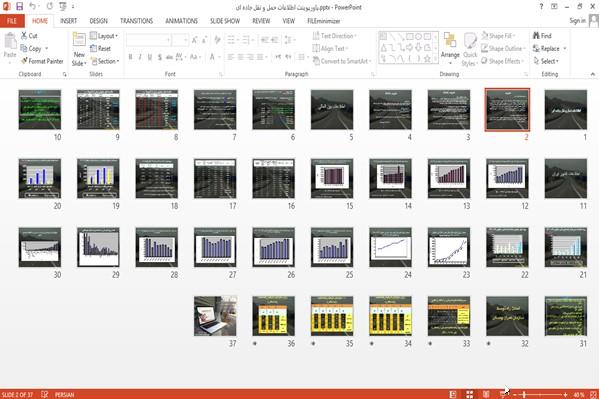Switch to the ANIMATIONS tab
Screen dimensions: 599x399
coord(181,21)
